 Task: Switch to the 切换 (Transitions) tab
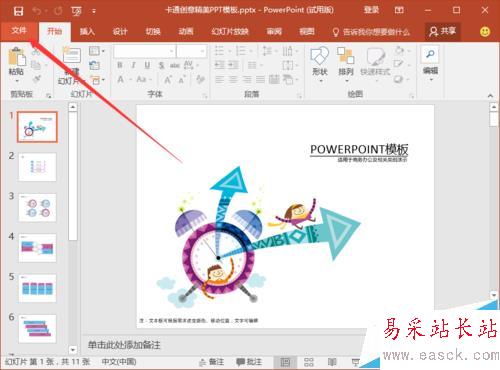(153, 32)
